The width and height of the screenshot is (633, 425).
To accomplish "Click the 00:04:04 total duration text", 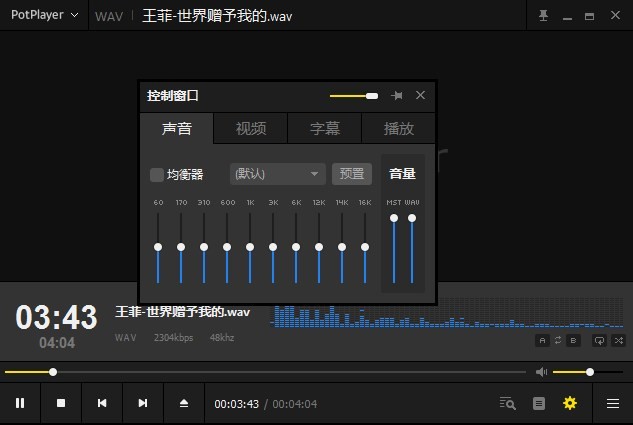I will [x=295, y=404].
